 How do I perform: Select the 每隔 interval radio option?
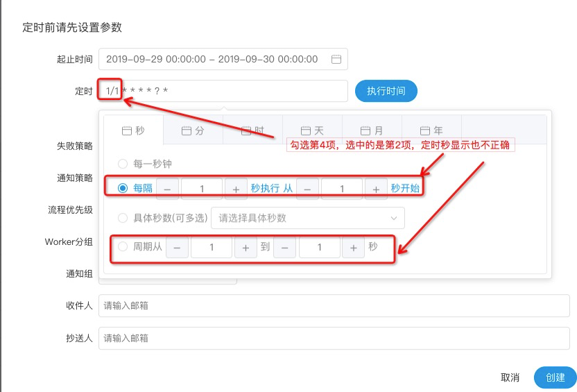[x=123, y=188]
